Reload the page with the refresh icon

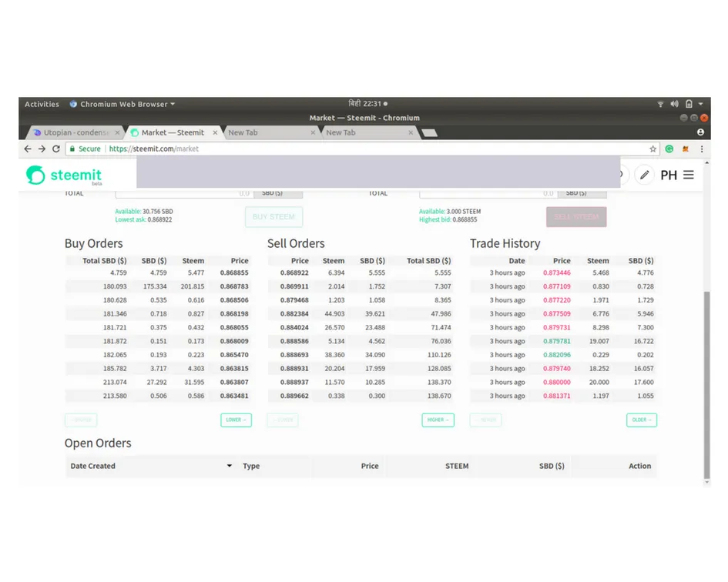(x=56, y=149)
